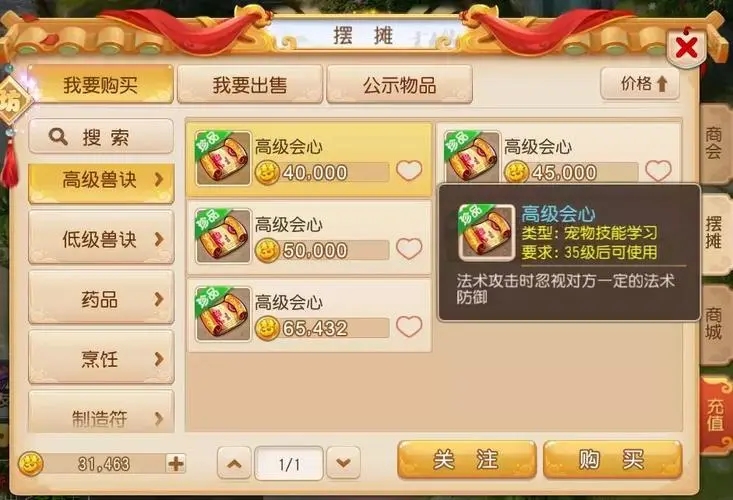Expand the 药品 category
The image size is (733, 500).
click(101, 298)
